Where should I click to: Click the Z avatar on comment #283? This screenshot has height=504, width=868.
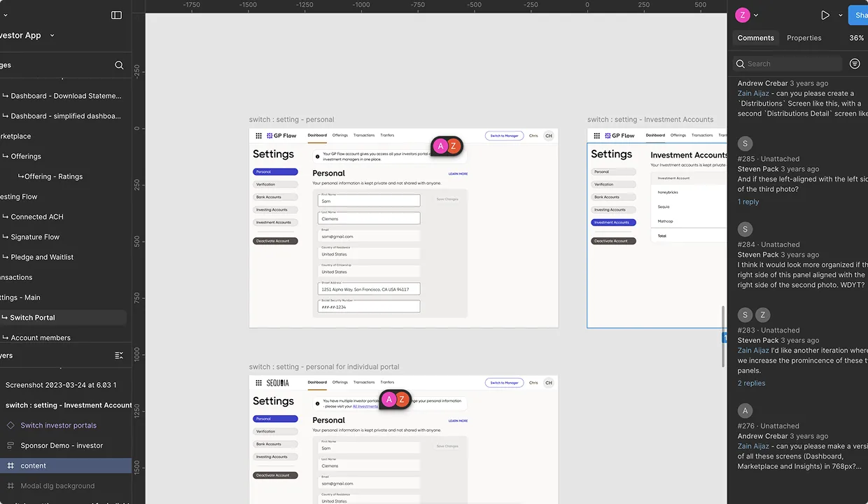point(763,315)
